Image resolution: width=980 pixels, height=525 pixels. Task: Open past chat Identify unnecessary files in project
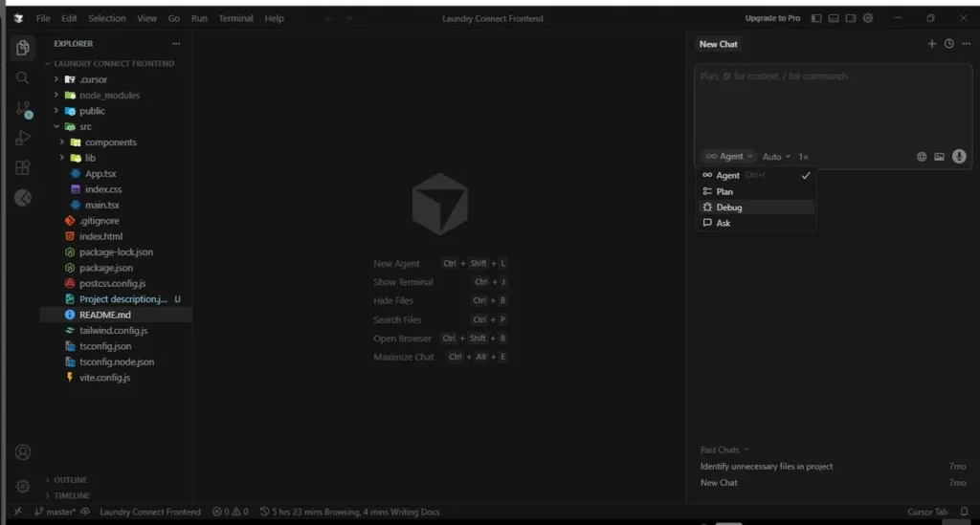coord(834,467)
